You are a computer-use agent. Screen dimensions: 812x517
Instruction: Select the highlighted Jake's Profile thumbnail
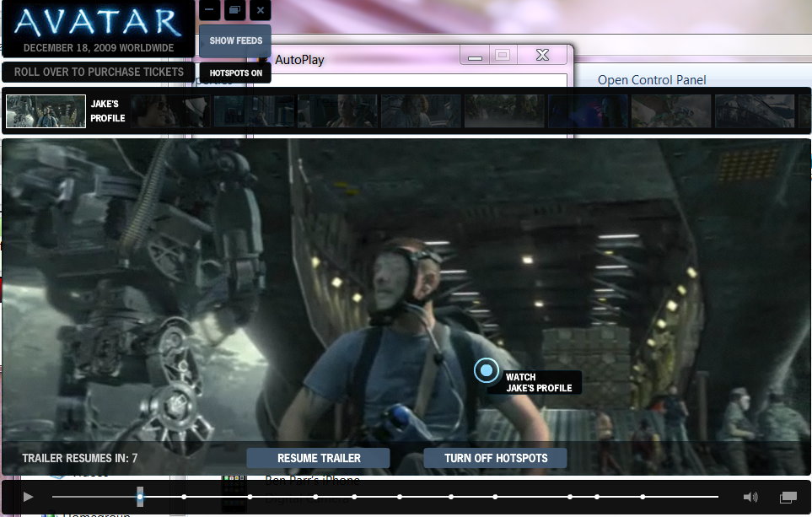[46, 110]
